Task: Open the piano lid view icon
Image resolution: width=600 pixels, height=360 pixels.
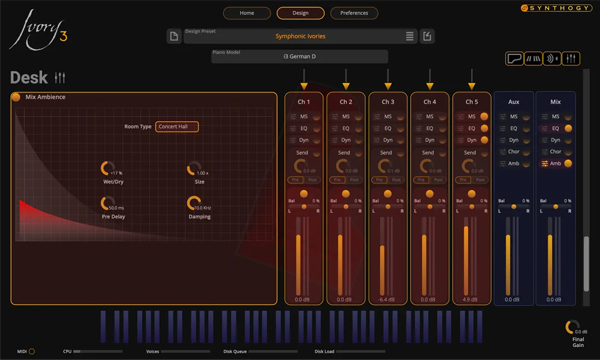Action: [x=514, y=59]
